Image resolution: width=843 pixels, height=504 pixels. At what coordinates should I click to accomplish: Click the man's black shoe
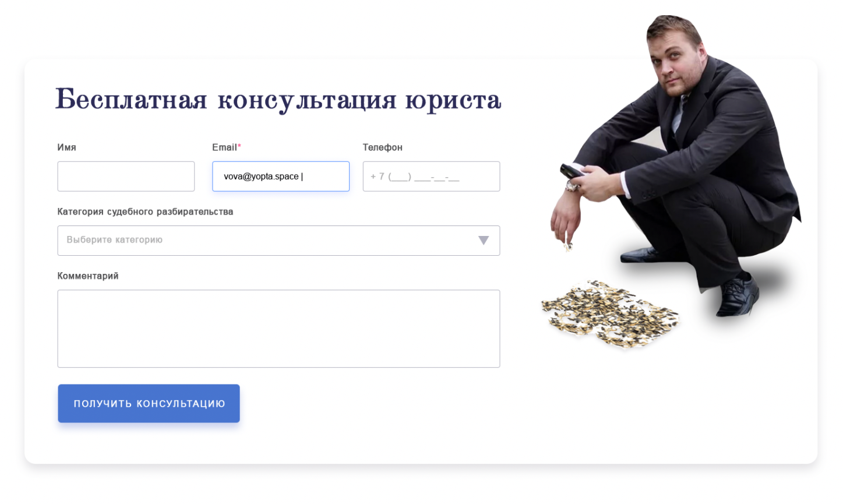738,296
